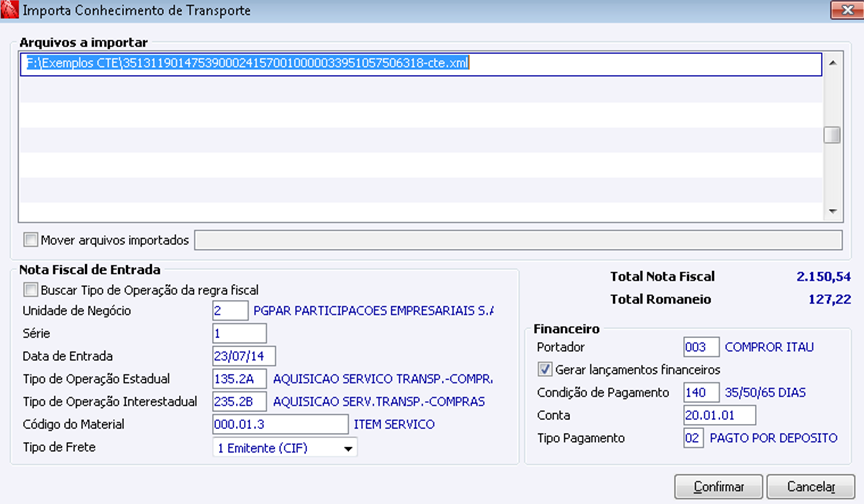864x504 pixels.
Task: Click the Portador code field
Action: 701,347
